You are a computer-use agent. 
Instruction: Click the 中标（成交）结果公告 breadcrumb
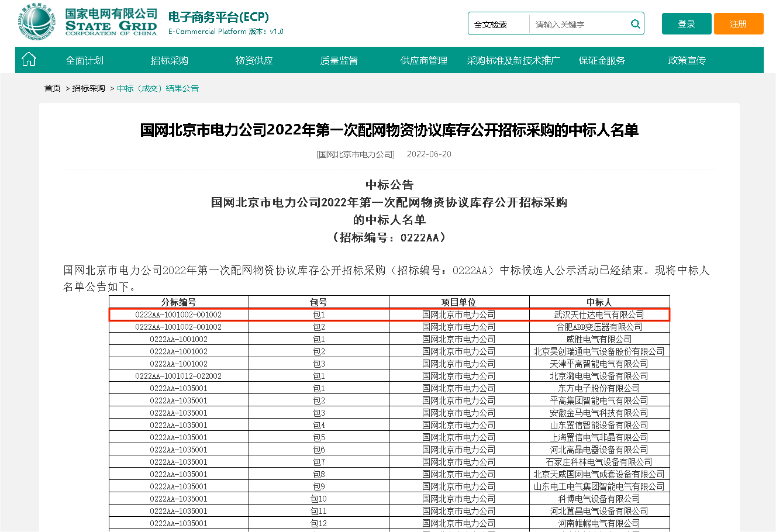tap(158, 88)
